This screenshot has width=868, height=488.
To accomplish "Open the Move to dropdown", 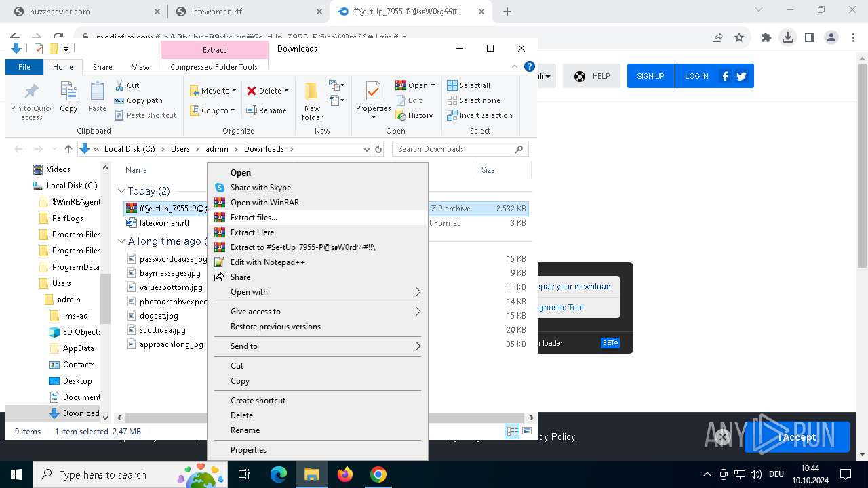I will [213, 91].
